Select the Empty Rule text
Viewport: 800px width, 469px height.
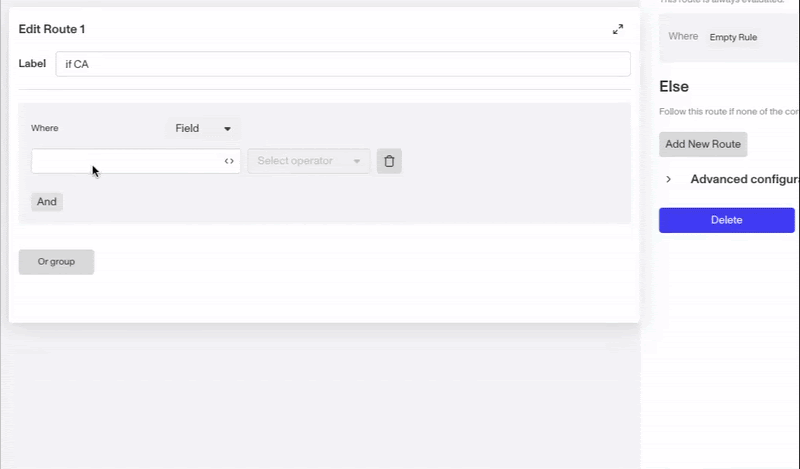(x=733, y=37)
